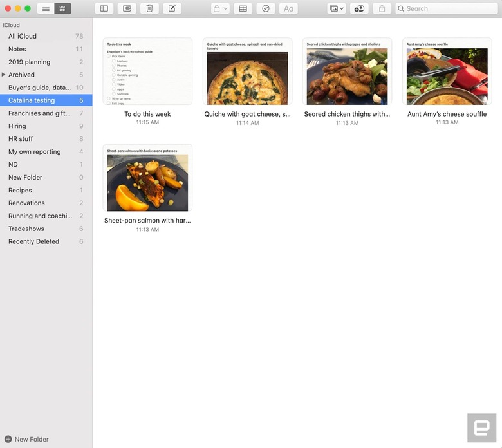Screen dimensions: 502x448
Task: Click the 11:15 AM timestamp
Action: point(147,122)
